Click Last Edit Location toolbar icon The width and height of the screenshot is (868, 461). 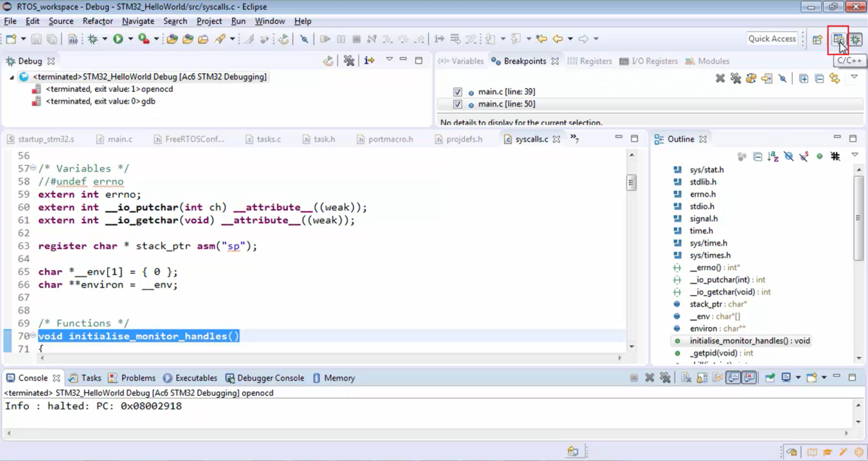pyautogui.click(x=541, y=39)
